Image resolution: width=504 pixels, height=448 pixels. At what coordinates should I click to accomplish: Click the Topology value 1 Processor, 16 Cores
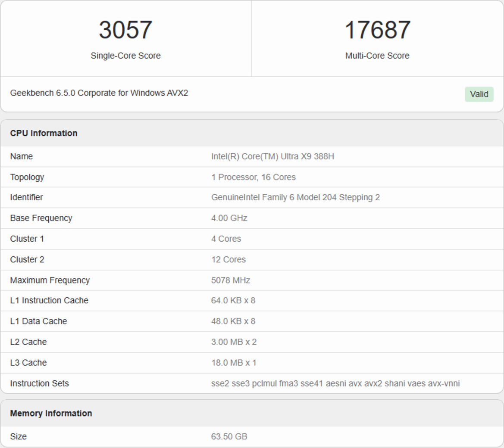tap(254, 177)
